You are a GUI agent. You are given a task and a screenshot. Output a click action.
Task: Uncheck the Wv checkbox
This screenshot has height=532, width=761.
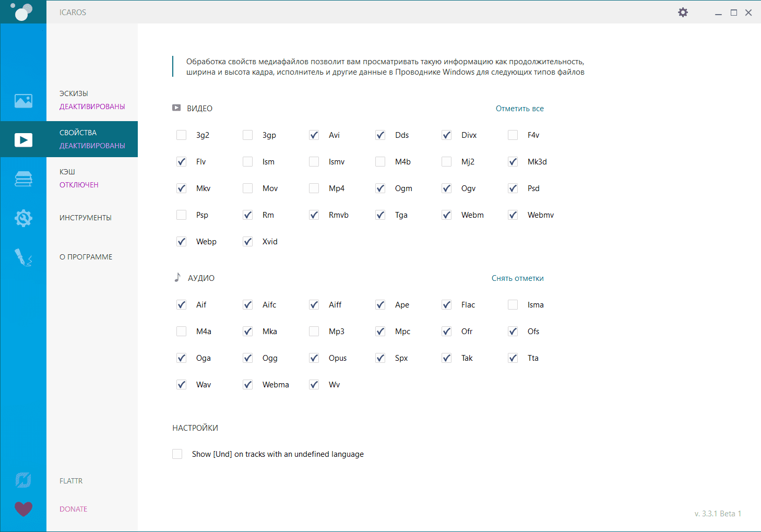(x=314, y=385)
